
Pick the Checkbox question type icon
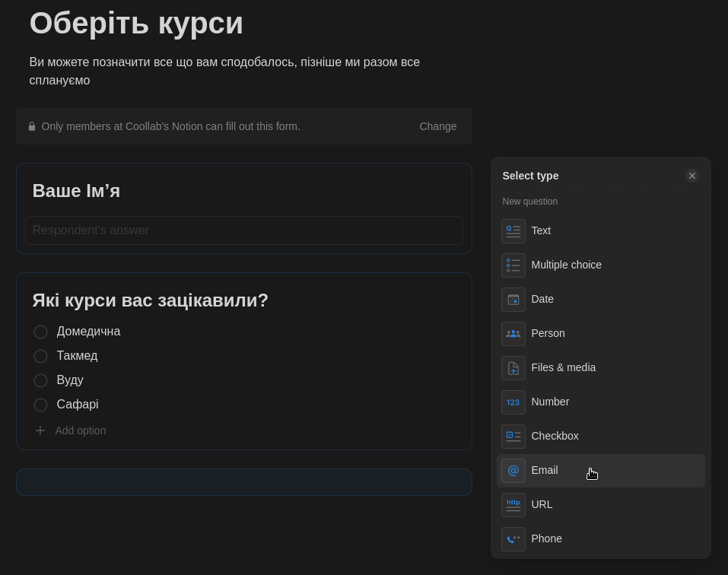pyautogui.click(x=513, y=437)
